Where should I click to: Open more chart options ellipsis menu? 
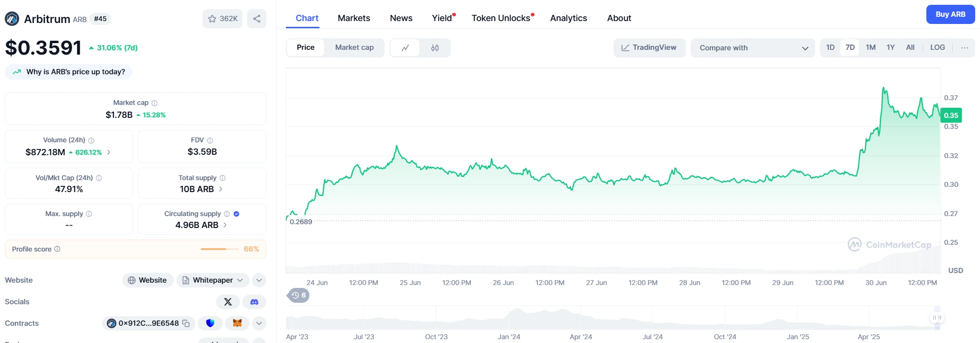pos(965,48)
